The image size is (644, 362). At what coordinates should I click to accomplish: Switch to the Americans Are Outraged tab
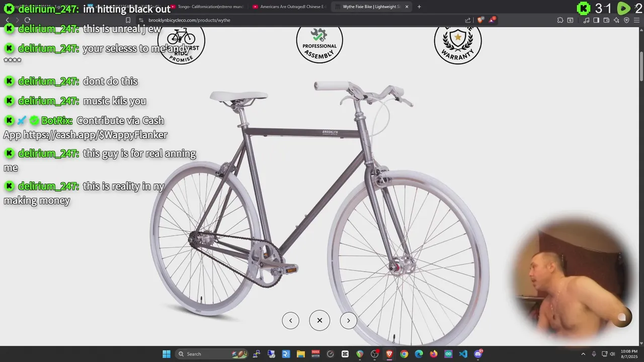(x=289, y=7)
